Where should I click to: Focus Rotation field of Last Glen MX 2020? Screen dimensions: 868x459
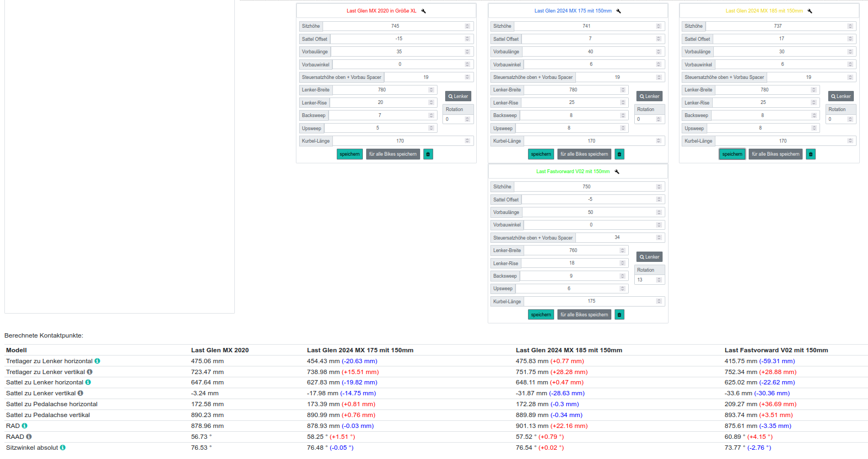pos(458,119)
